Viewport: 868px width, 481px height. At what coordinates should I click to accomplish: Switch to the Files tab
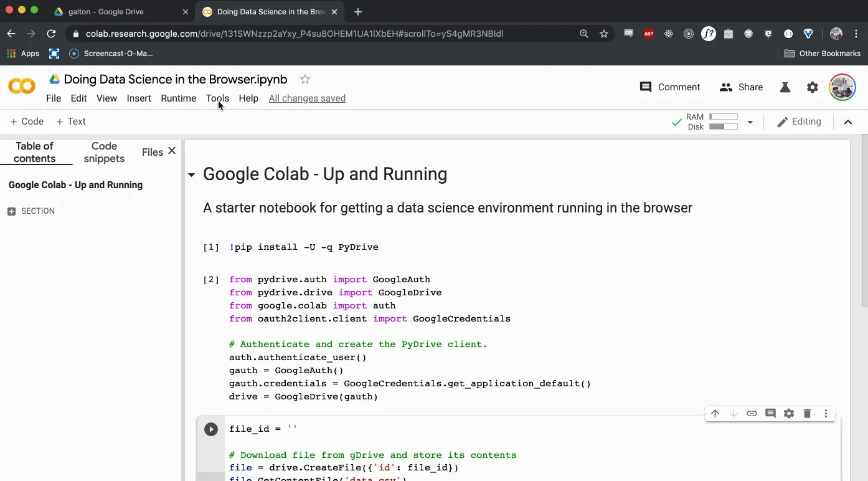coord(152,152)
